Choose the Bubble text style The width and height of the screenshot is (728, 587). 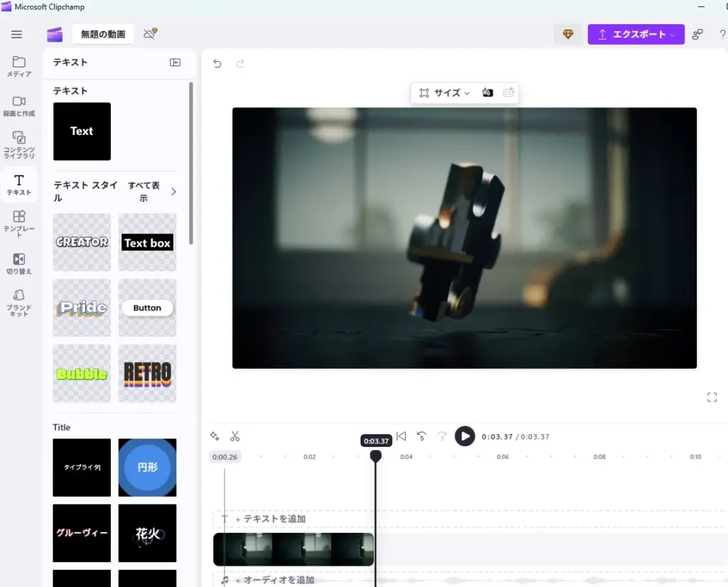[x=82, y=373]
